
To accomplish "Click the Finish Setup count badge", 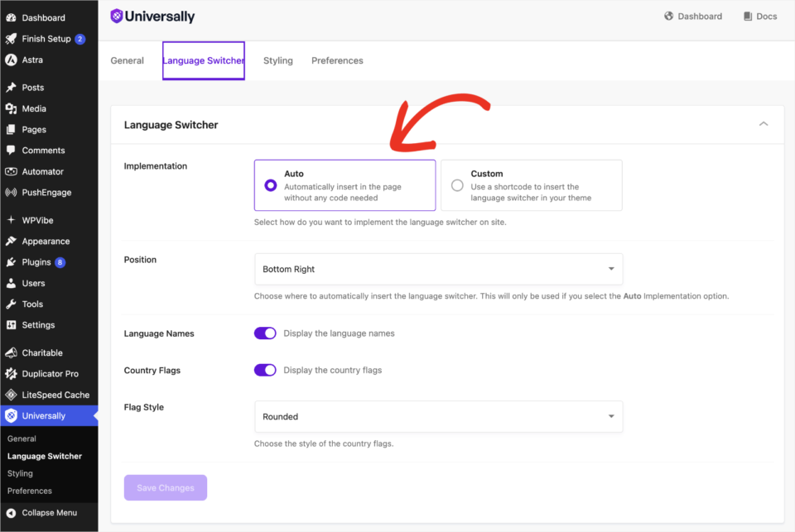I will [x=79, y=39].
